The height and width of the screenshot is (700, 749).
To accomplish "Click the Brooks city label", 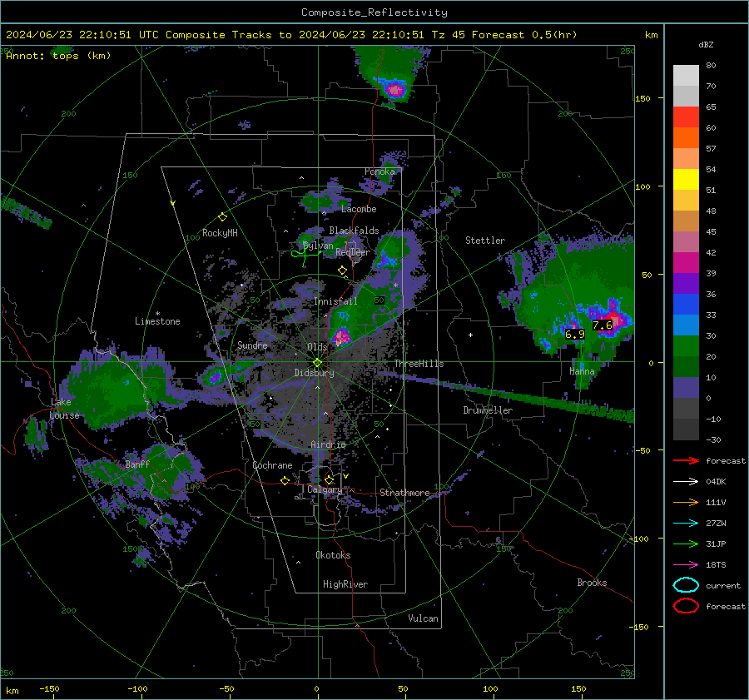I will 592,583.
